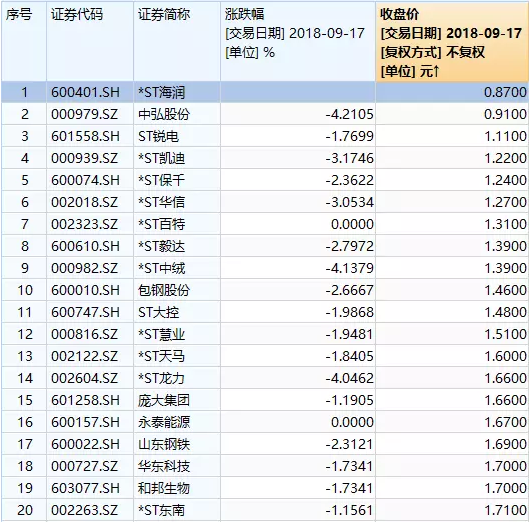Select stock code 002604.SZ
Image resolution: width=529 pixels, height=522 pixels.
pos(84,378)
